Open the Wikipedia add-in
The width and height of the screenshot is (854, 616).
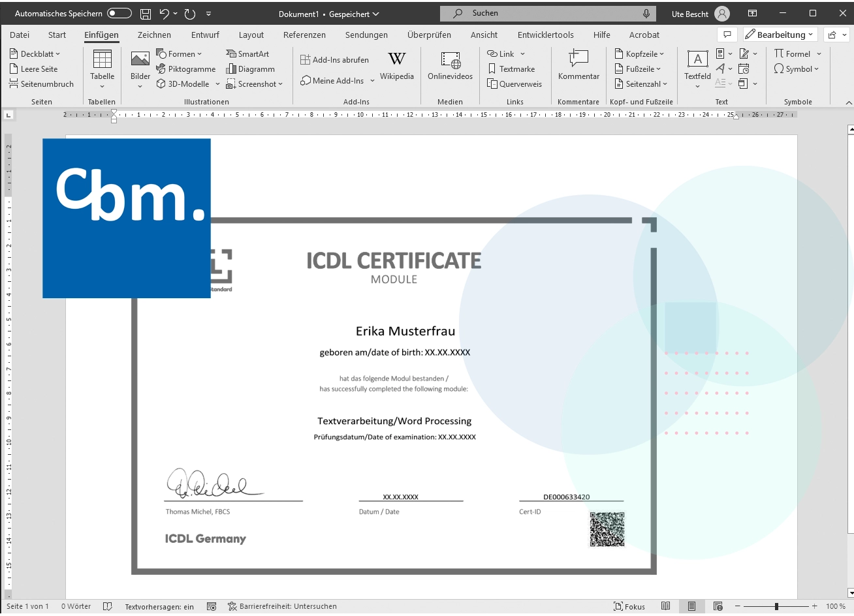click(x=397, y=66)
